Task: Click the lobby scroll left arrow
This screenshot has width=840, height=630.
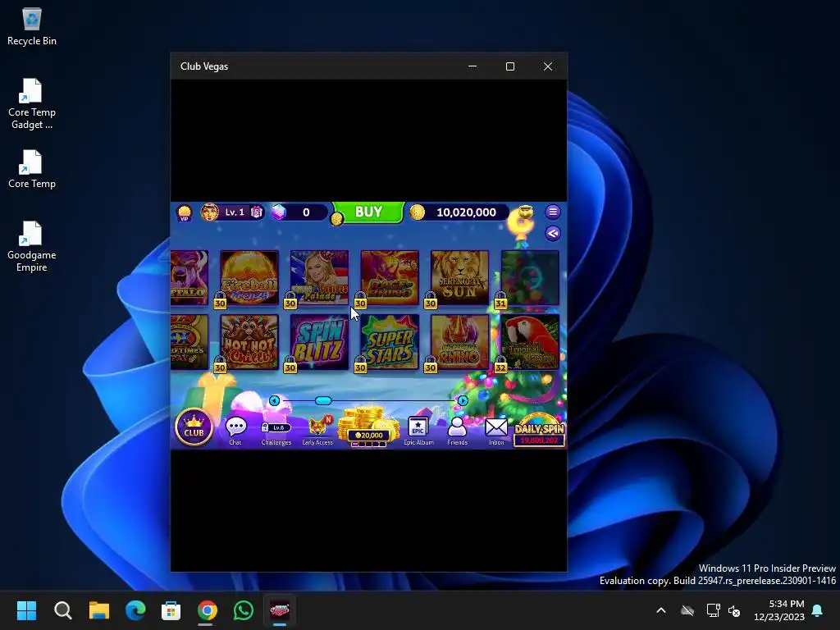Action: pos(274,400)
